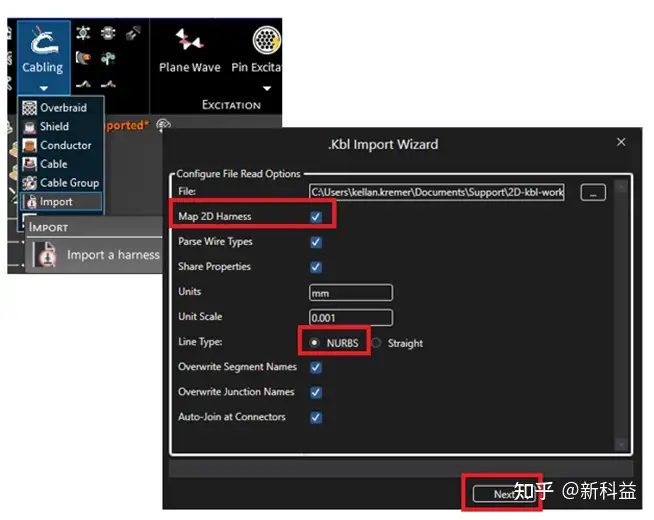Select Shield from the Cabling menu

pyautogui.click(x=61, y=126)
